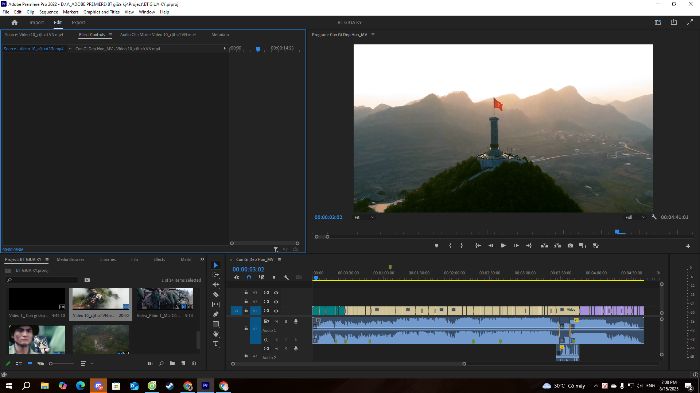Click Export Frame camera icon in Program Monitor
Screen dimensions: 700x393
coord(570,246)
